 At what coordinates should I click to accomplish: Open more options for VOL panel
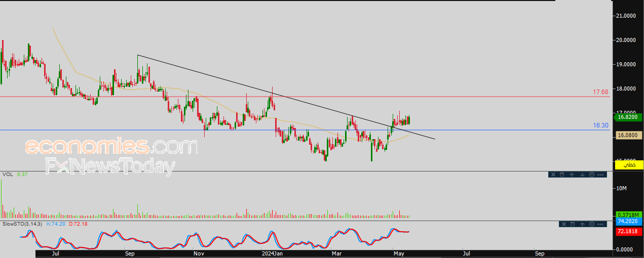click(600, 175)
